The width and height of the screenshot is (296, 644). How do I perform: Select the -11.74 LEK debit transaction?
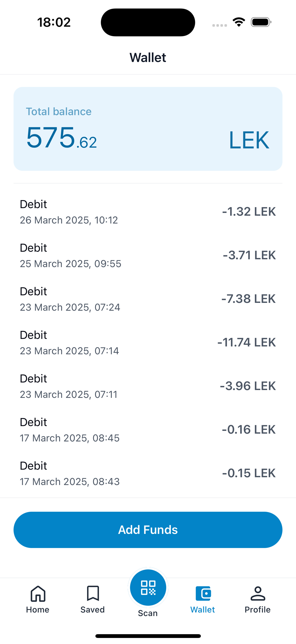(148, 342)
